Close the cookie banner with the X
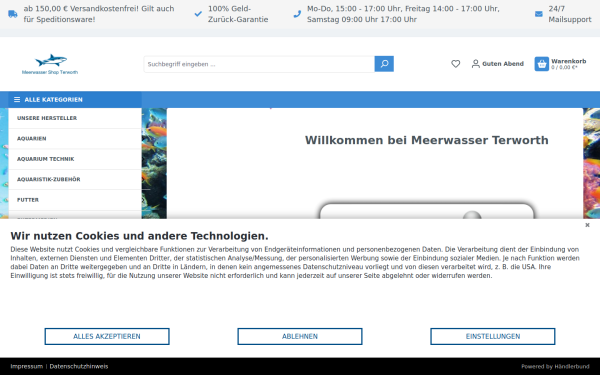 (587, 225)
